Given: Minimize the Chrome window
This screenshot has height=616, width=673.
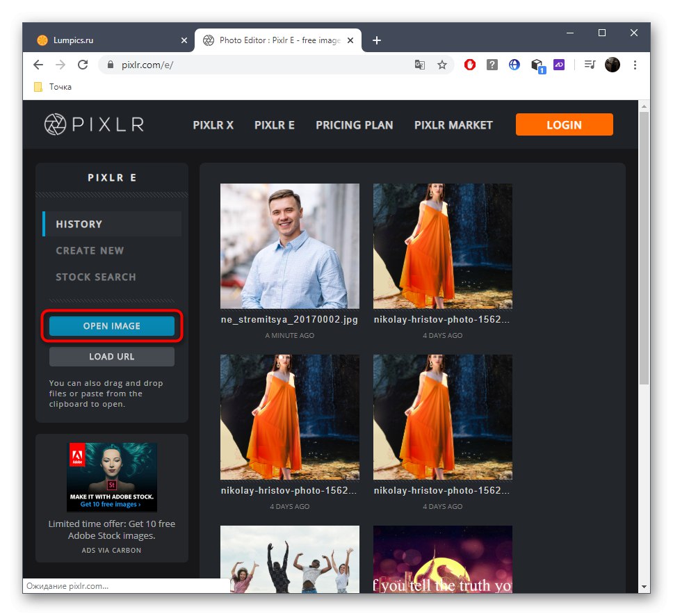Looking at the screenshot, I should pyautogui.click(x=570, y=33).
